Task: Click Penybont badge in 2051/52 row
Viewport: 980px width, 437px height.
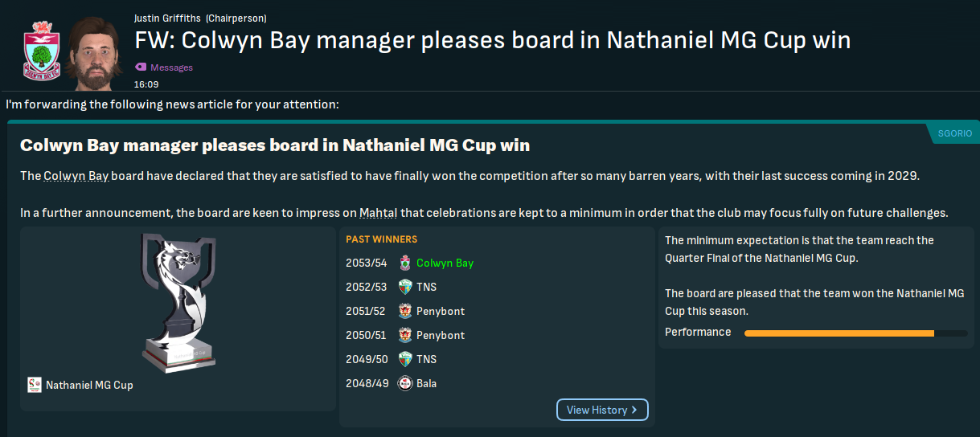Action: point(404,311)
